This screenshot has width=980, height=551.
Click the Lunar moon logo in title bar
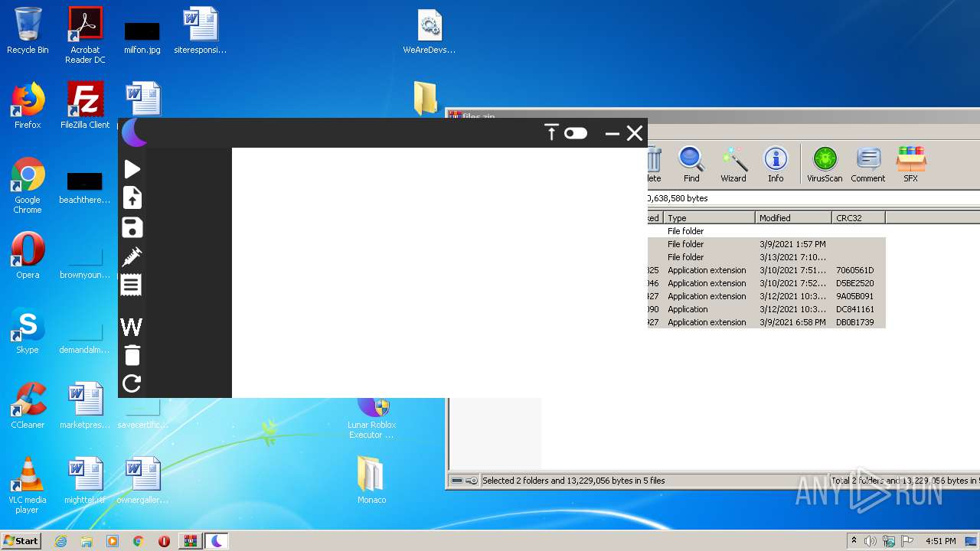[x=135, y=132]
